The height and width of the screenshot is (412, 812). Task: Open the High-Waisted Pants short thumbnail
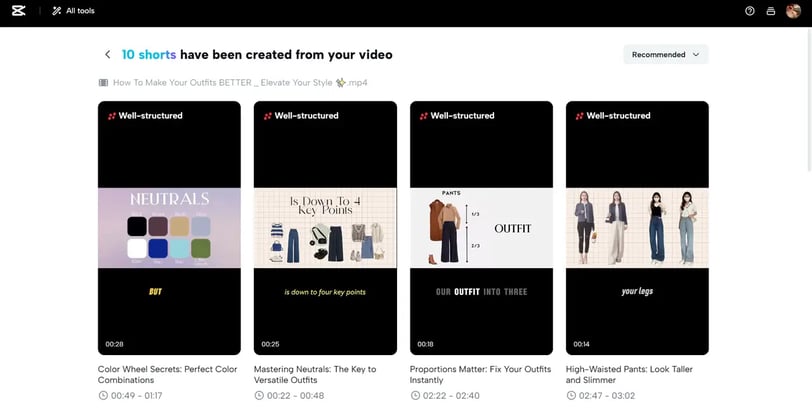tap(637, 228)
